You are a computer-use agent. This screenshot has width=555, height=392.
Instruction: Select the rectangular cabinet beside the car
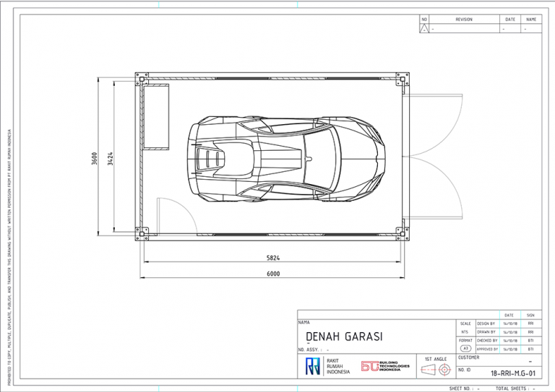coord(156,116)
